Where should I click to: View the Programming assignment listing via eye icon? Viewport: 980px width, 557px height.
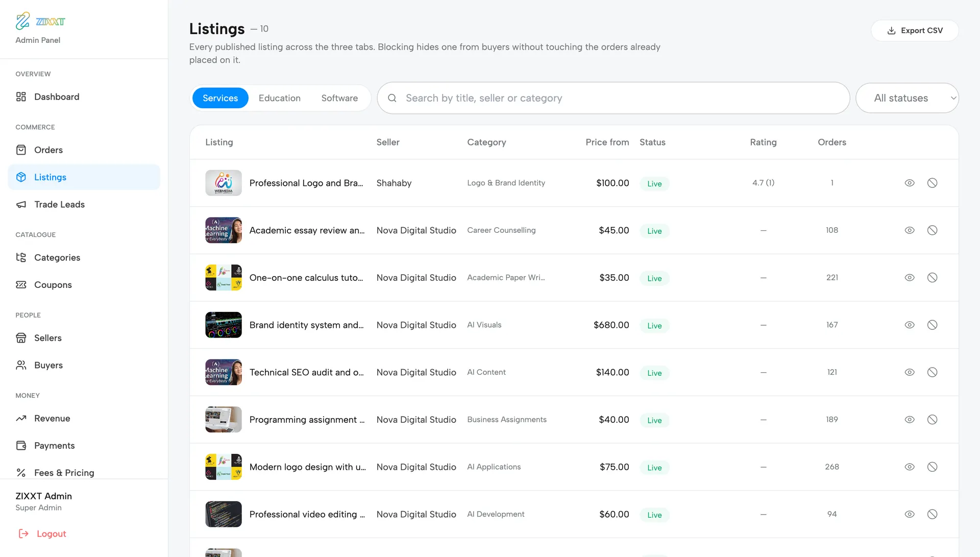[x=910, y=420]
